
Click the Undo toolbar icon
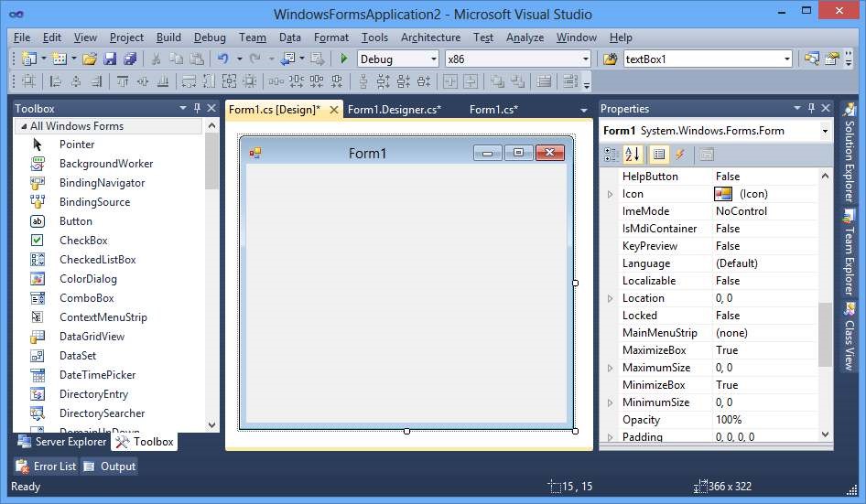pyautogui.click(x=222, y=59)
